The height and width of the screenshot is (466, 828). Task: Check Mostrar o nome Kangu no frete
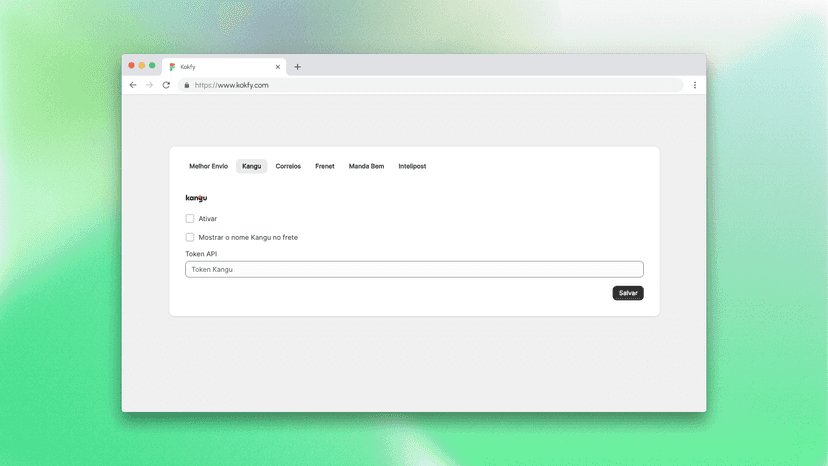pyautogui.click(x=190, y=237)
